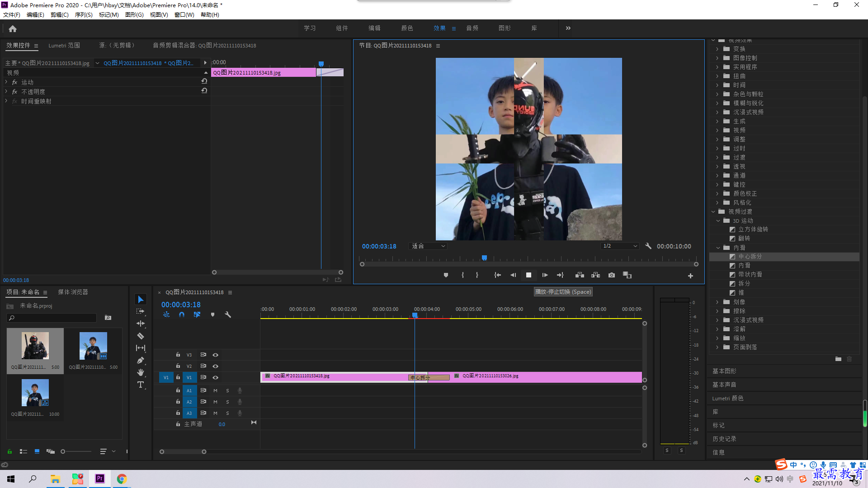The height and width of the screenshot is (488, 868).
Task: Click the project search field
Action: click(52, 318)
